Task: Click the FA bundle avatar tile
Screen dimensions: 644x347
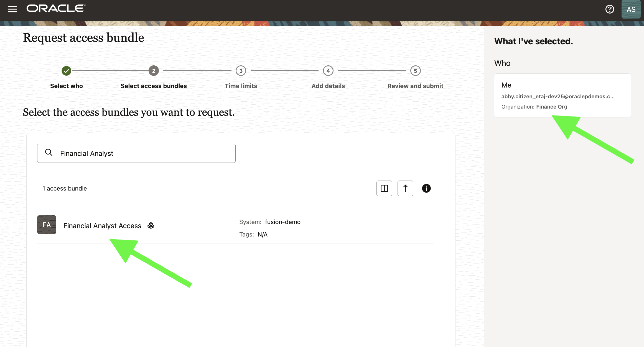Action: pyautogui.click(x=47, y=225)
